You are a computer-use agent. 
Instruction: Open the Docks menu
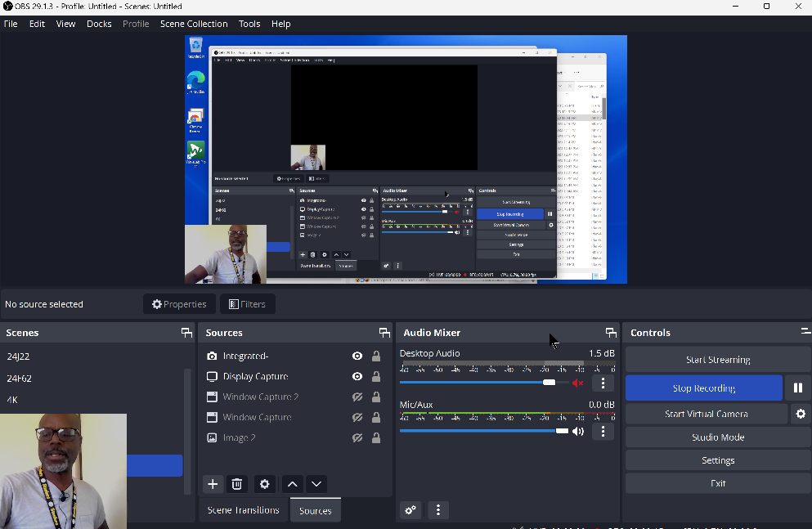pos(99,24)
